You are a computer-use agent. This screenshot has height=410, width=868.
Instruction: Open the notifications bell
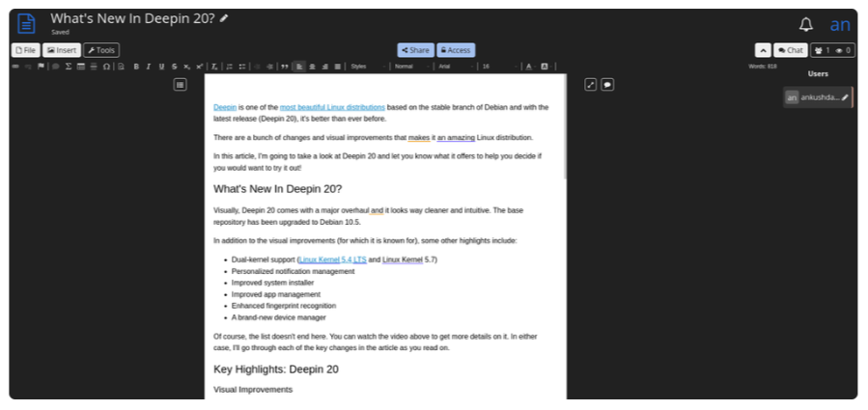tap(806, 24)
